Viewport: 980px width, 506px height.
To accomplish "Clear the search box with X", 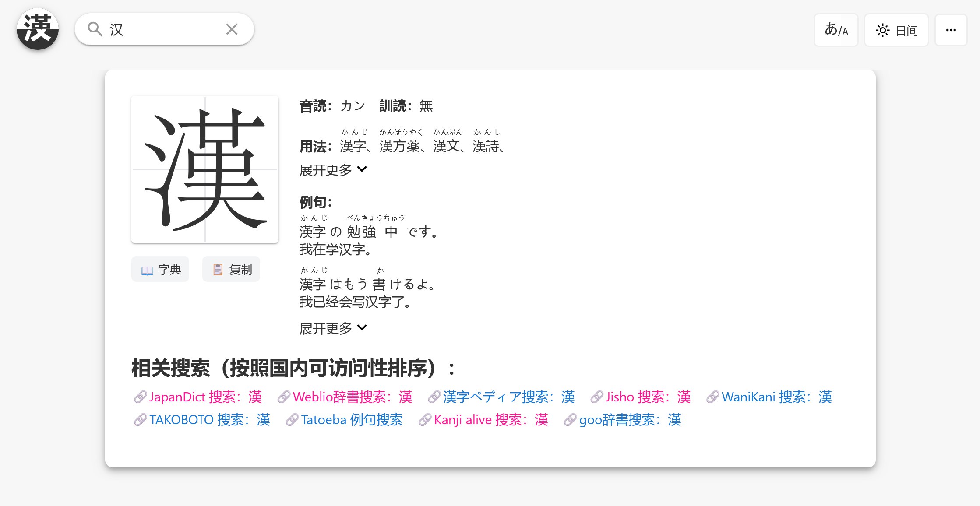I will (x=232, y=29).
